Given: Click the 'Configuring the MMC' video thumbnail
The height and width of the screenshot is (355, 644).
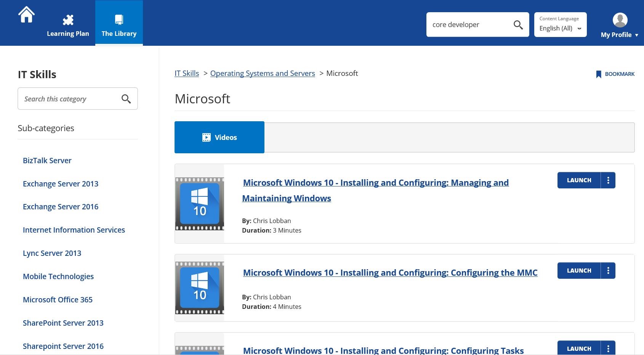Looking at the screenshot, I should (x=200, y=288).
